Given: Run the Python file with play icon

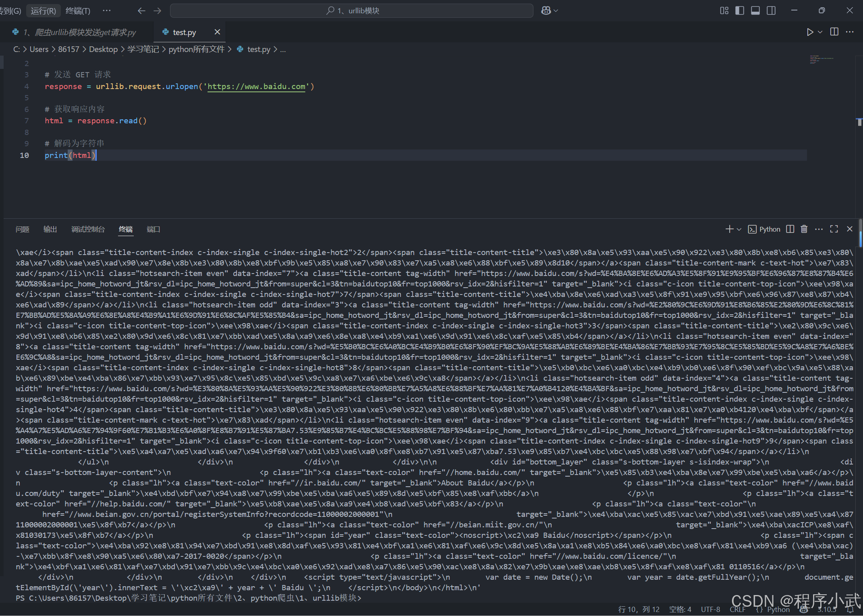Looking at the screenshot, I should click(x=810, y=32).
